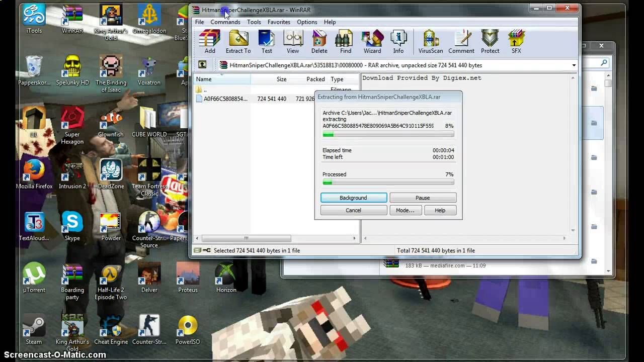Click the Processed total progress bar
This screenshot has width=644, height=362.
(x=388, y=183)
